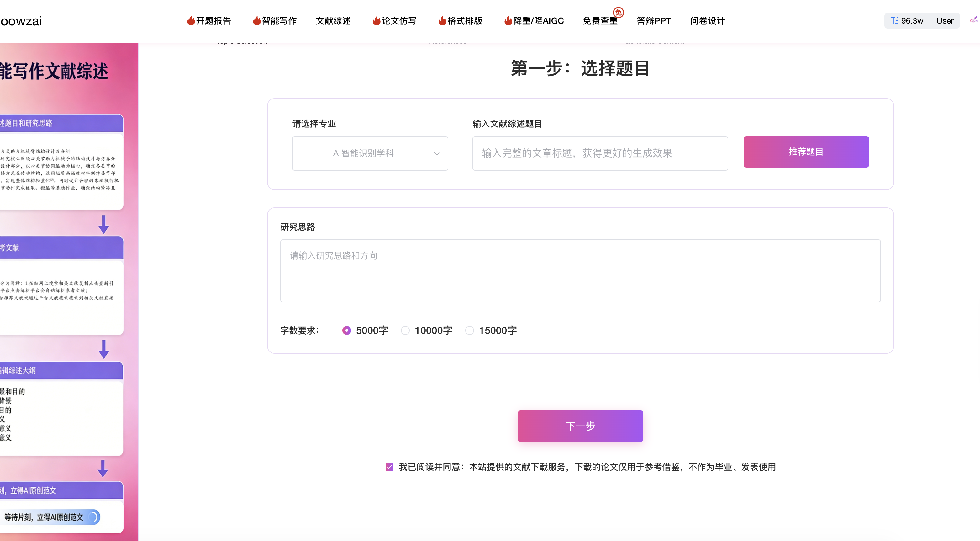Click the User account dropdown
980x541 pixels.
coord(945,21)
